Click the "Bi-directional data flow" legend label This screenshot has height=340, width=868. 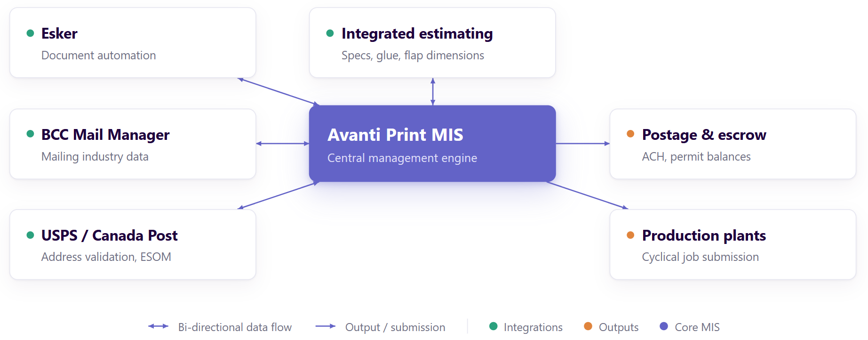pyautogui.click(x=235, y=327)
